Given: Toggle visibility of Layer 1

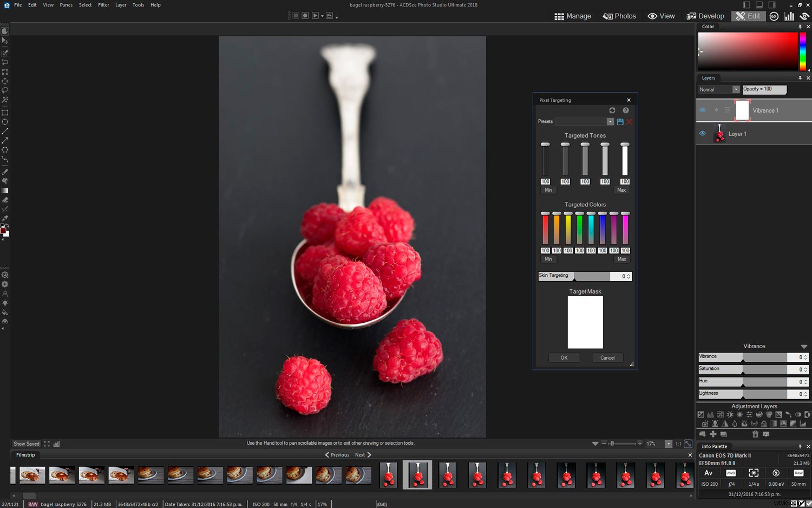Looking at the screenshot, I should (703, 133).
